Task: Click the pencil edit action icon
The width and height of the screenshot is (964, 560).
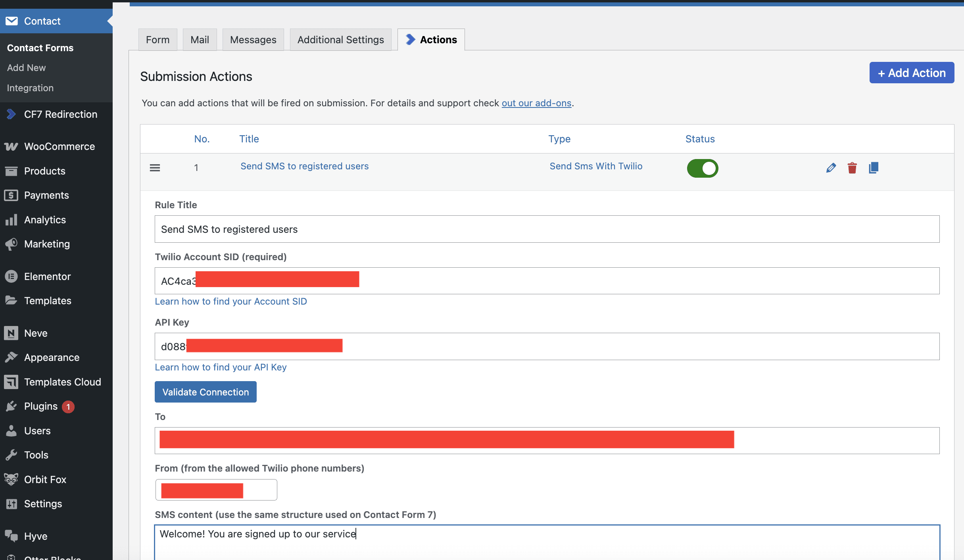Action: [x=831, y=168]
